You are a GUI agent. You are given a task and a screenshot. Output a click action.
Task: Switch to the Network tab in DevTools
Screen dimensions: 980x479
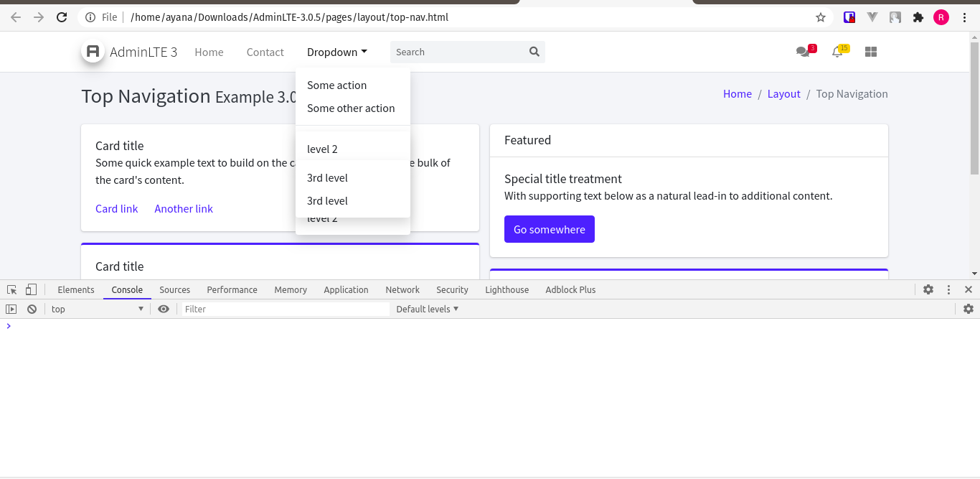402,289
